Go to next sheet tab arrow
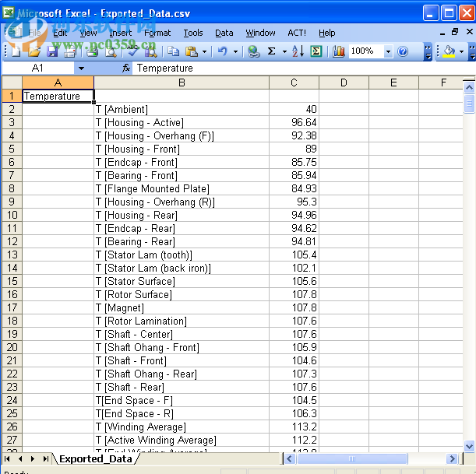The width and height of the screenshot is (476, 474). coord(33,459)
